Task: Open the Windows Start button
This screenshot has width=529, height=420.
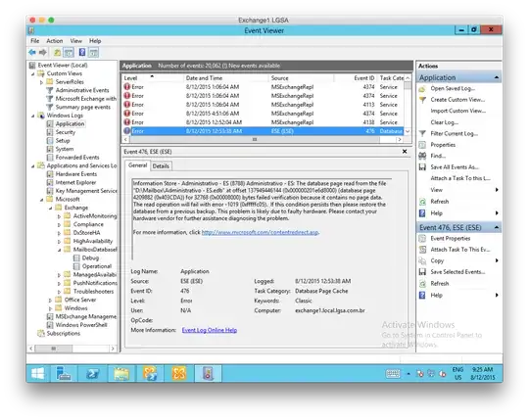Action: point(38,373)
